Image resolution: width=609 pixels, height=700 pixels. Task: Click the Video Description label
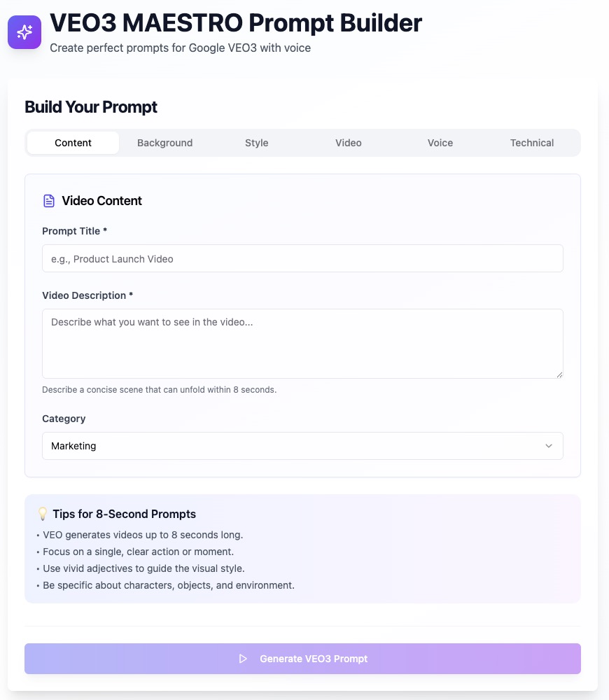(87, 295)
